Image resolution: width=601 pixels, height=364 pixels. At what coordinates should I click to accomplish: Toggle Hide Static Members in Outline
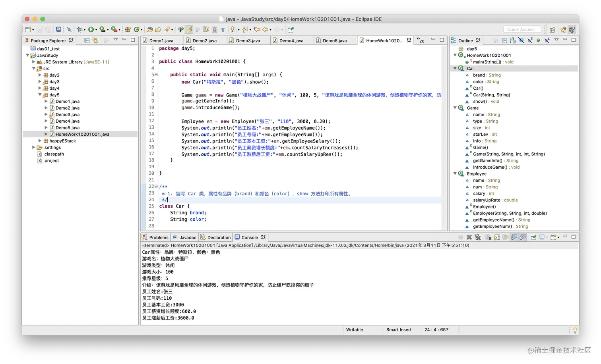(x=530, y=40)
